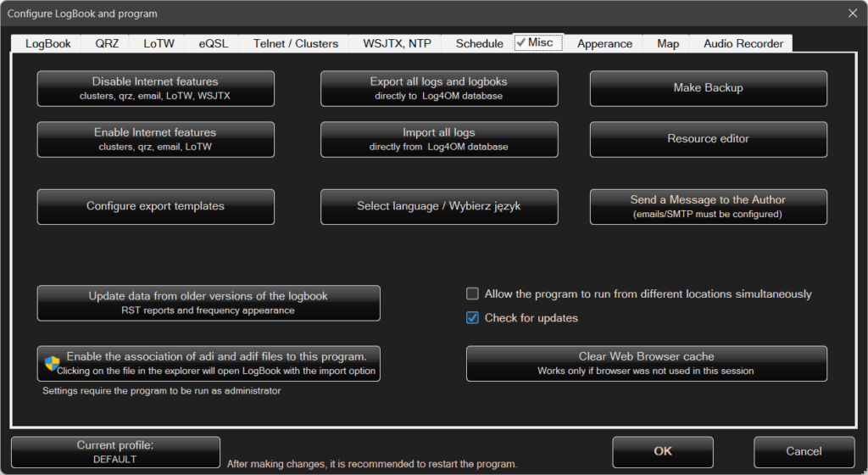
Task: Go to the LoTW tab
Action: (159, 43)
